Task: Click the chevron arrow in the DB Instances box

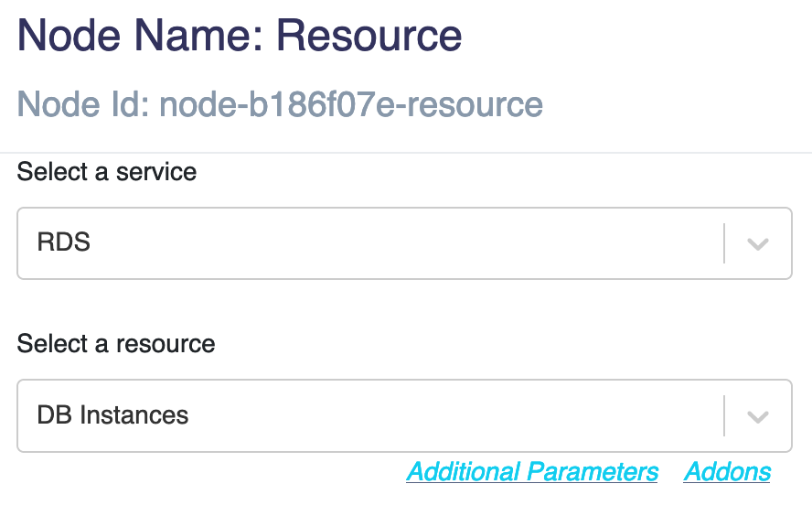Action: pos(758,416)
